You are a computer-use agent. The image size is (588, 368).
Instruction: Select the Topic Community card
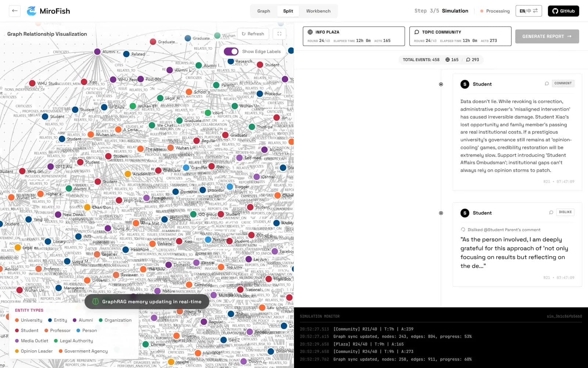460,36
